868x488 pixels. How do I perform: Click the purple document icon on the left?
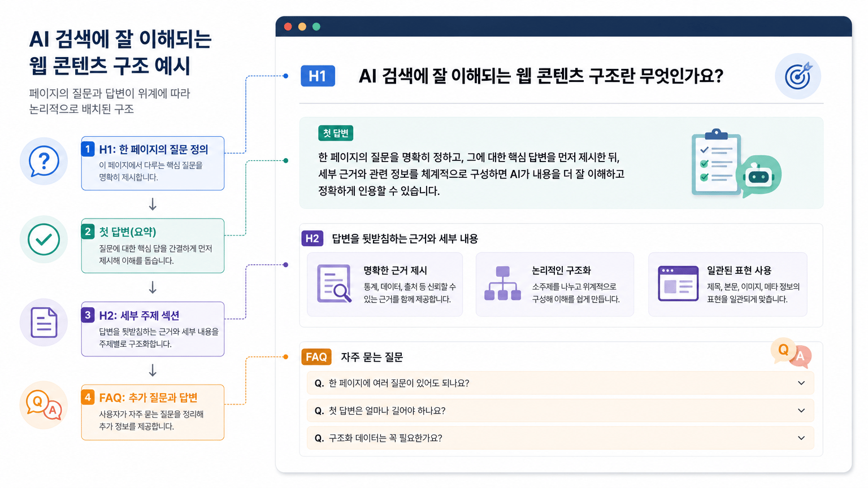tap(44, 323)
